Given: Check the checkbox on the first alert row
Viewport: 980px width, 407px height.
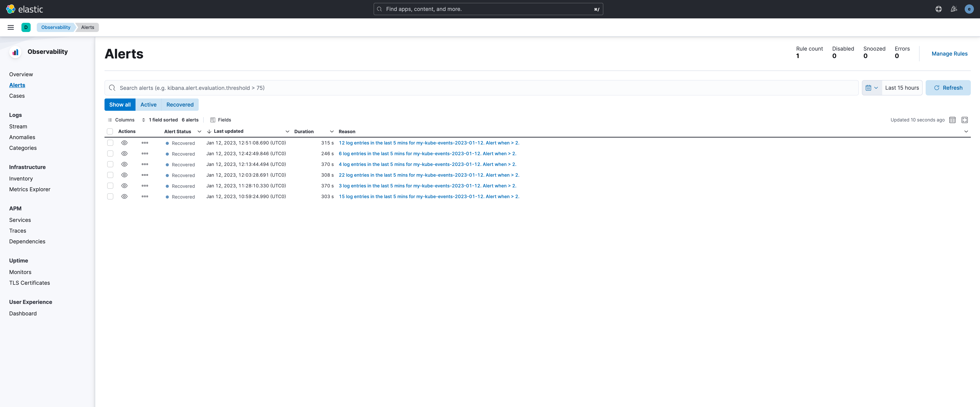Looking at the screenshot, I should [110, 143].
